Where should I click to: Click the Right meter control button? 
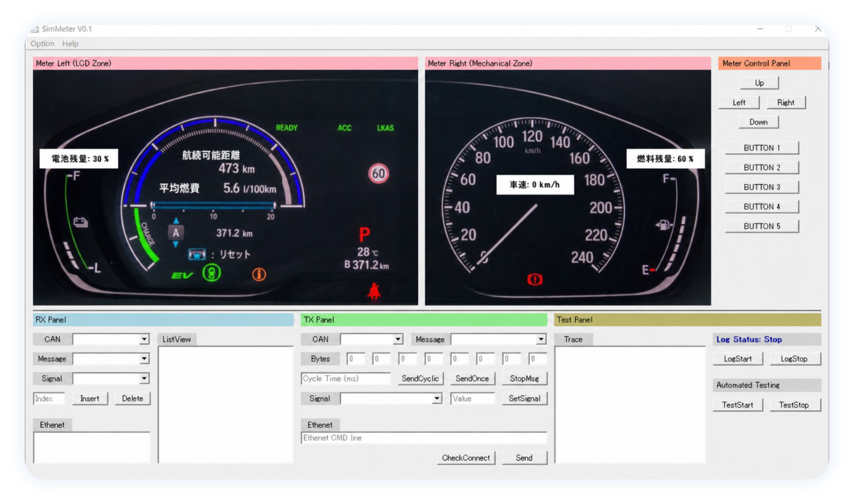coord(786,102)
